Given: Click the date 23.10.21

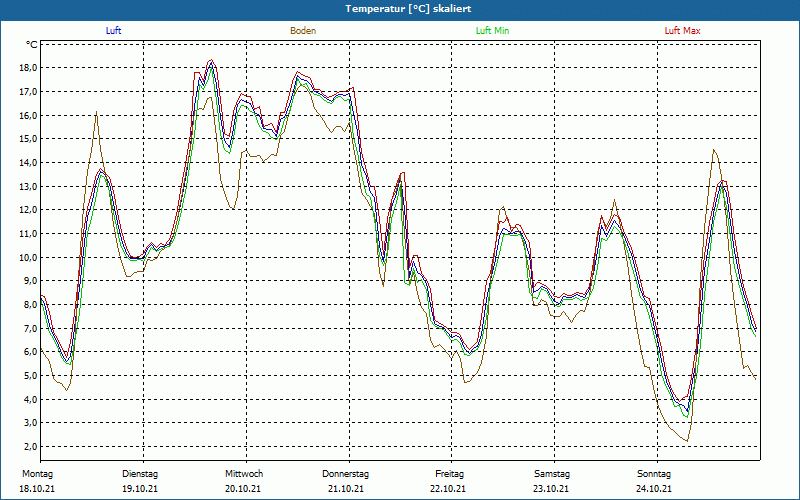Looking at the screenshot, I should pos(551,489).
